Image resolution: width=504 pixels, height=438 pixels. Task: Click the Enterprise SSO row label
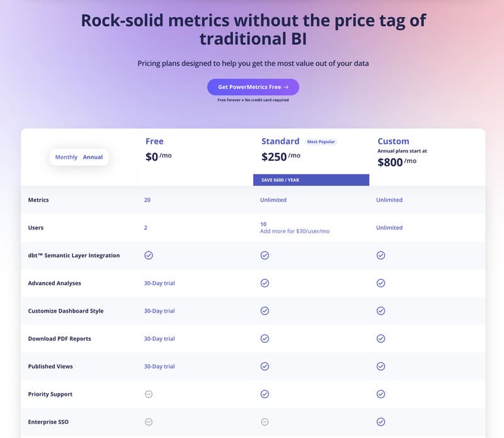coord(49,422)
